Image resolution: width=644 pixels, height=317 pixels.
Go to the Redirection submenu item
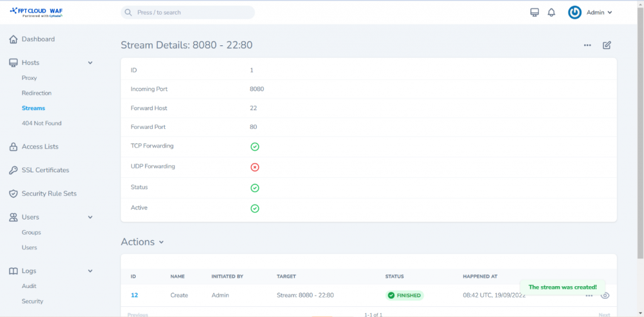(36, 93)
